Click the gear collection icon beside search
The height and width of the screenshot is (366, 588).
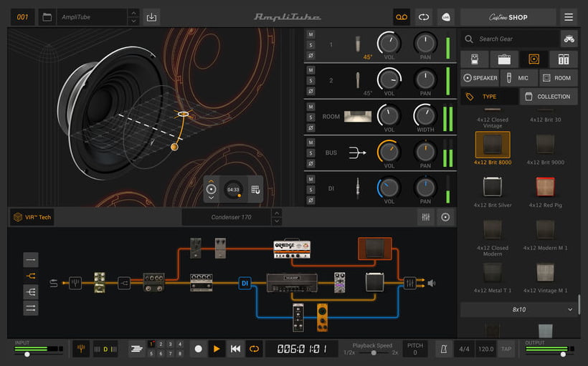click(x=569, y=39)
